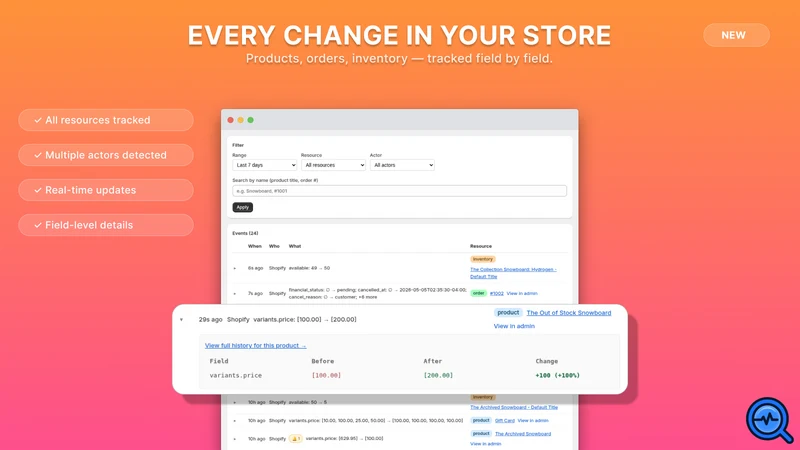
Task: Open the Range dropdown showing Last 7 days
Action: click(264, 165)
